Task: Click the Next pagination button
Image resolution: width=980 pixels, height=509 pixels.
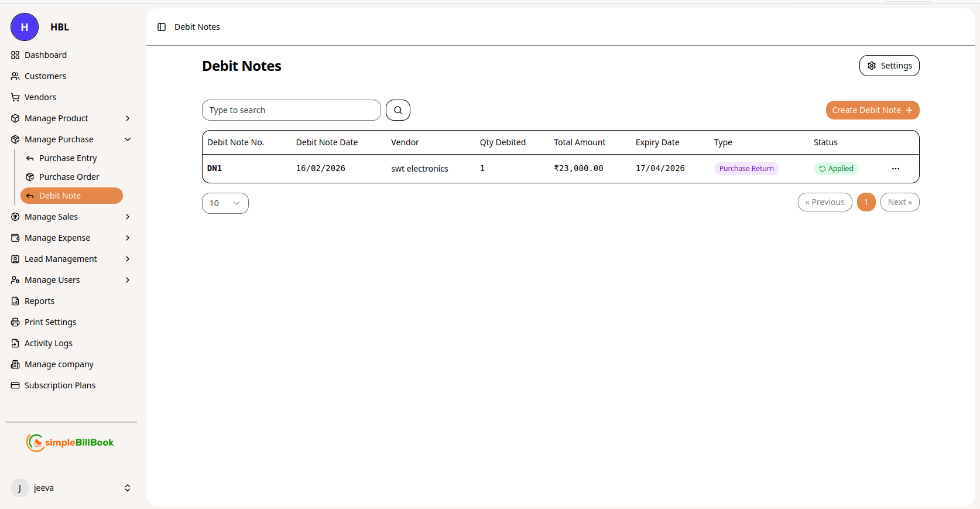Action: click(x=899, y=202)
